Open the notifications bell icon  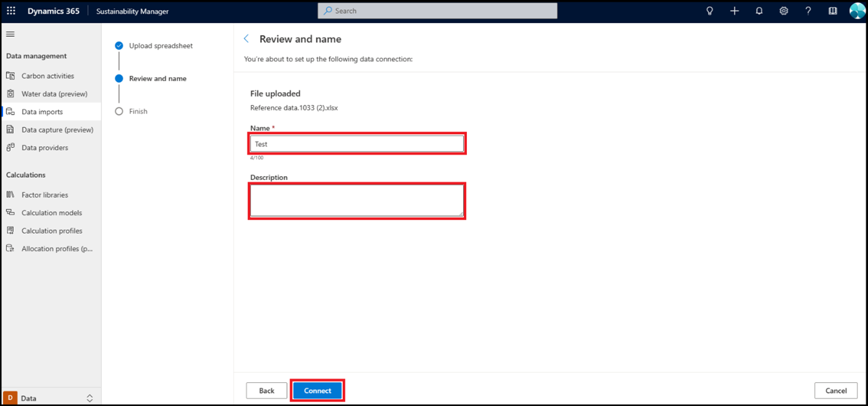click(x=759, y=11)
